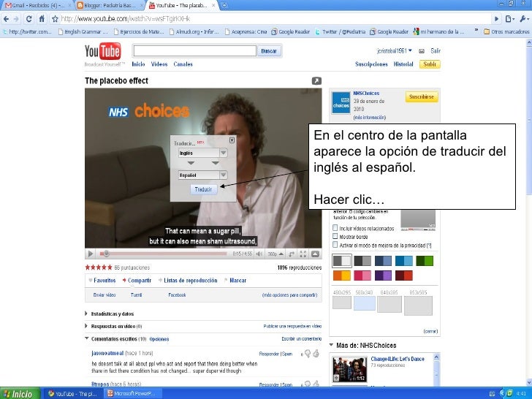Share video via Facebook link
Screen dimensions: 532x399
tap(177, 294)
